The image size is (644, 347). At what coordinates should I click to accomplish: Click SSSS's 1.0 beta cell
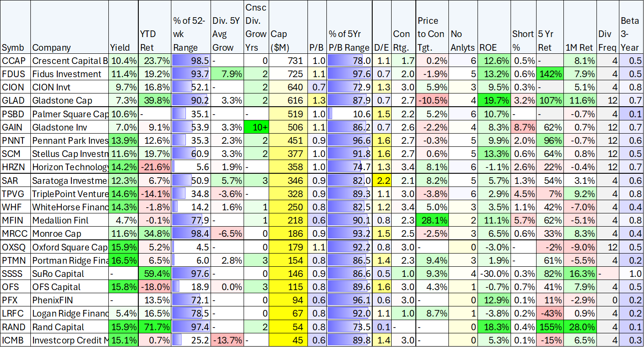click(631, 273)
